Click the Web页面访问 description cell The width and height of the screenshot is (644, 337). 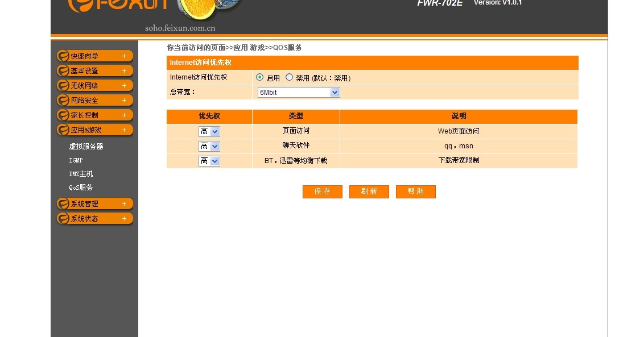pyautogui.click(x=459, y=131)
